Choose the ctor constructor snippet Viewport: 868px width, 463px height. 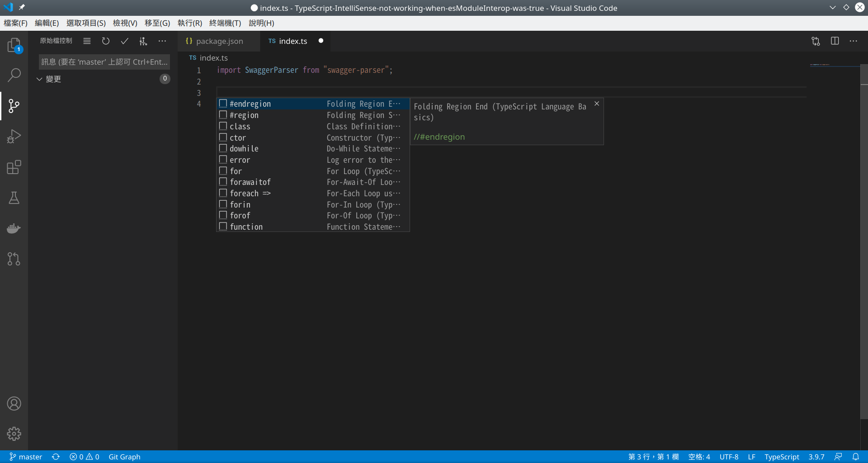coord(313,137)
